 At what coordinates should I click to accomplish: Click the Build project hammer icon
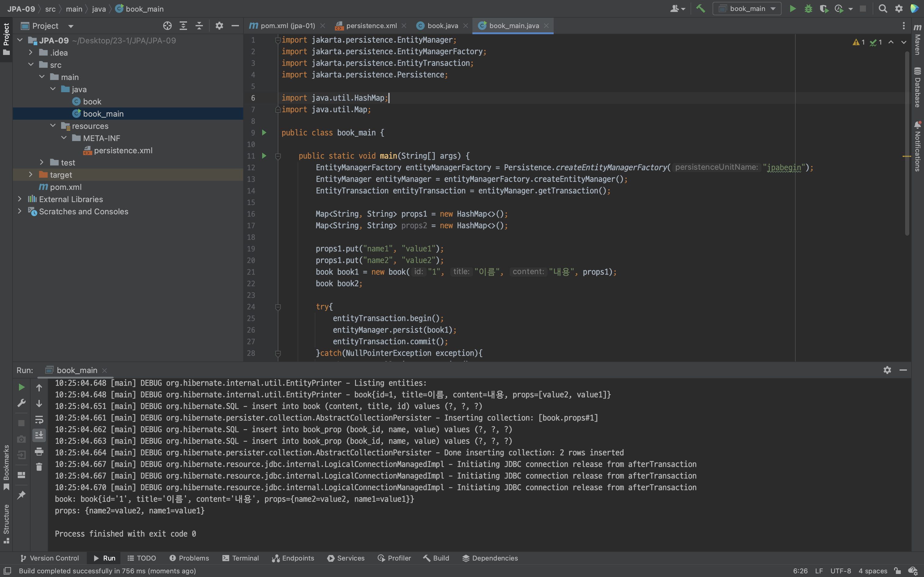[700, 9]
